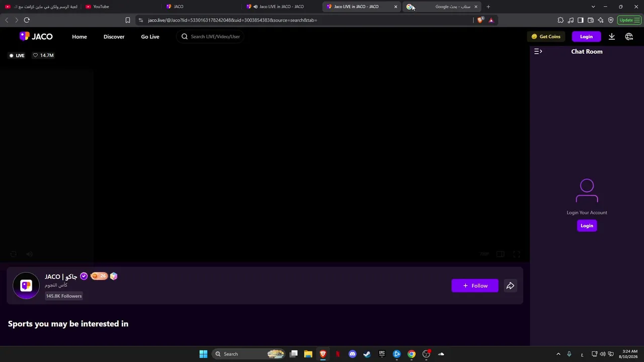
Task: Click the heart likes counter 14.7M
Action: [x=43, y=55]
